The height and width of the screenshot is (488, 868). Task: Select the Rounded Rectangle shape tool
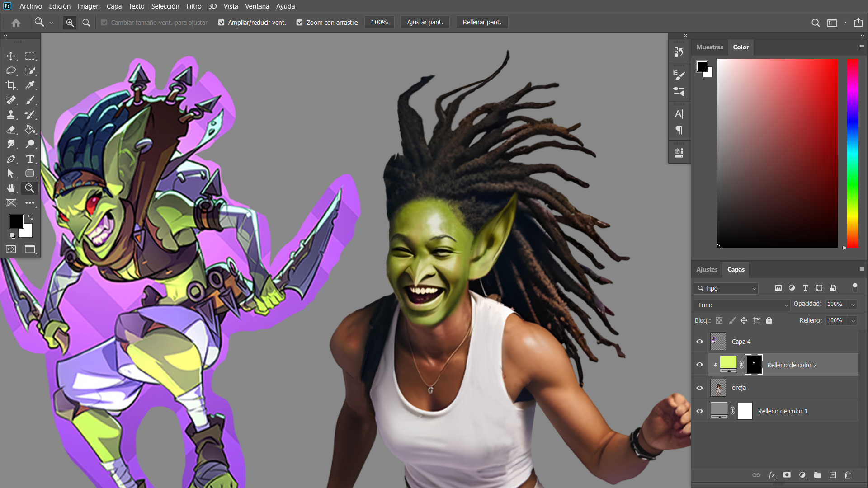[x=30, y=174]
